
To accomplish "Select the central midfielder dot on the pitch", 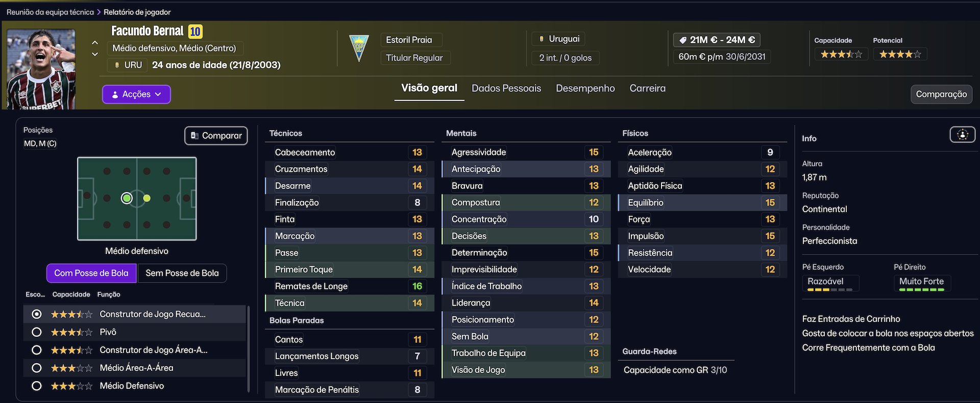I will pos(147,198).
